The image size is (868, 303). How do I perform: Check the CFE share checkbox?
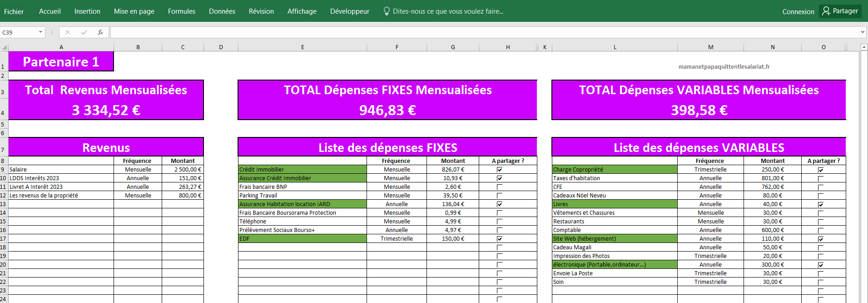click(x=821, y=187)
